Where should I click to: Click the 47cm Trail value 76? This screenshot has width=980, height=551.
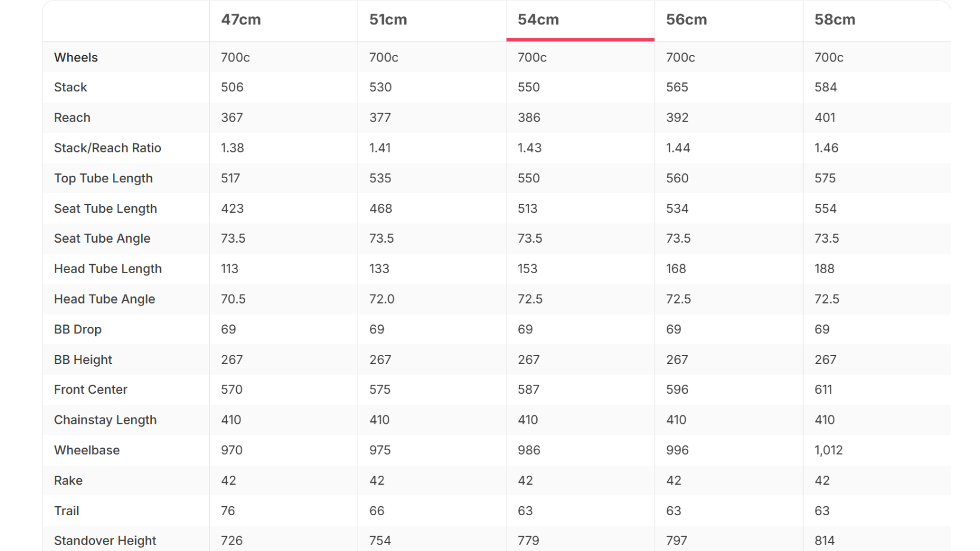pyautogui.click(x=228, y=511)
